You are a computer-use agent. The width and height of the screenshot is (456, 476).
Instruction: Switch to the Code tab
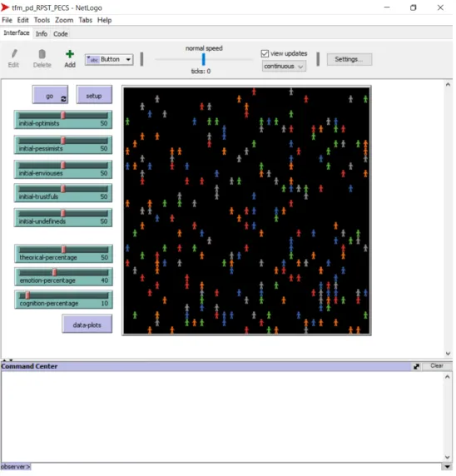(61, 33)
